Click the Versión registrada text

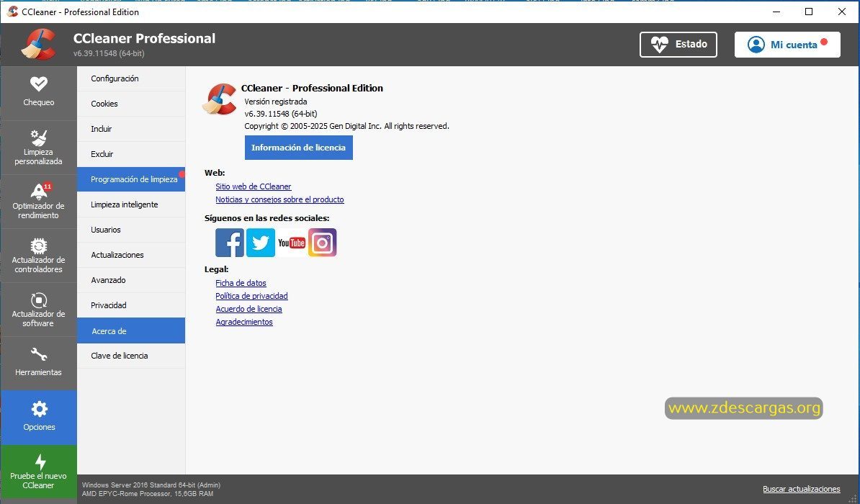[276, 102]
